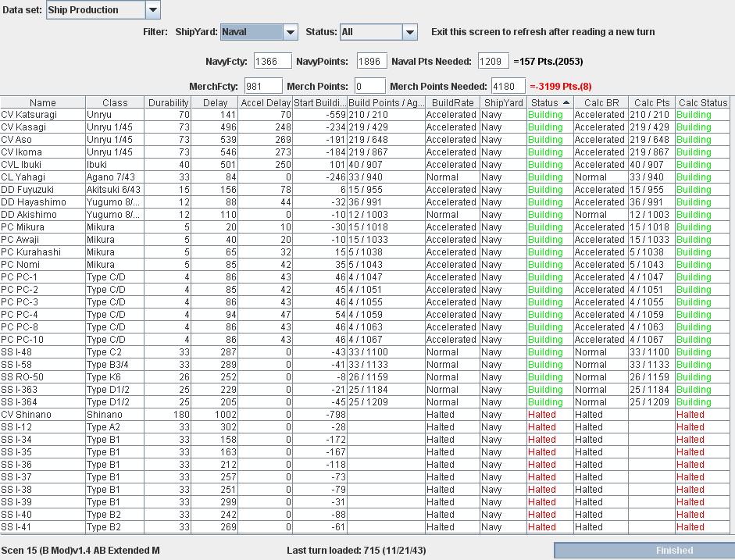Click the Merch Points value field
The width and height of the screenshot is (735, 560).
coord(370,86)
